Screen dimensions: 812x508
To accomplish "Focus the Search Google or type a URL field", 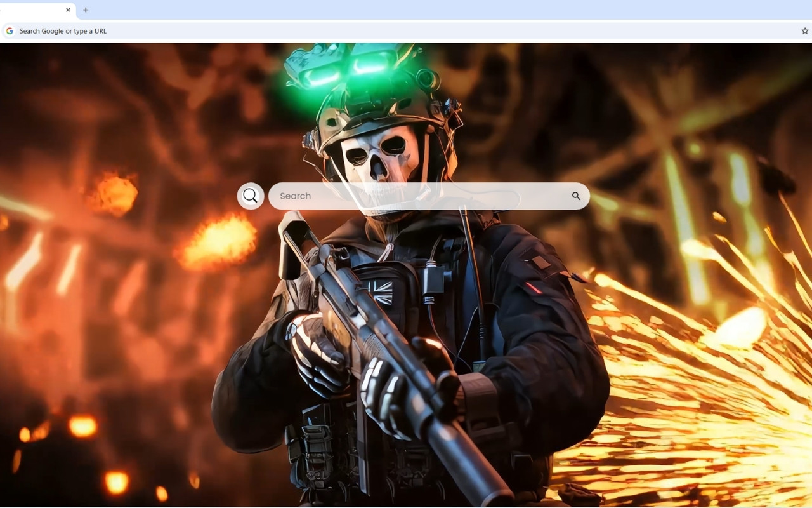I will pos(406,31).
